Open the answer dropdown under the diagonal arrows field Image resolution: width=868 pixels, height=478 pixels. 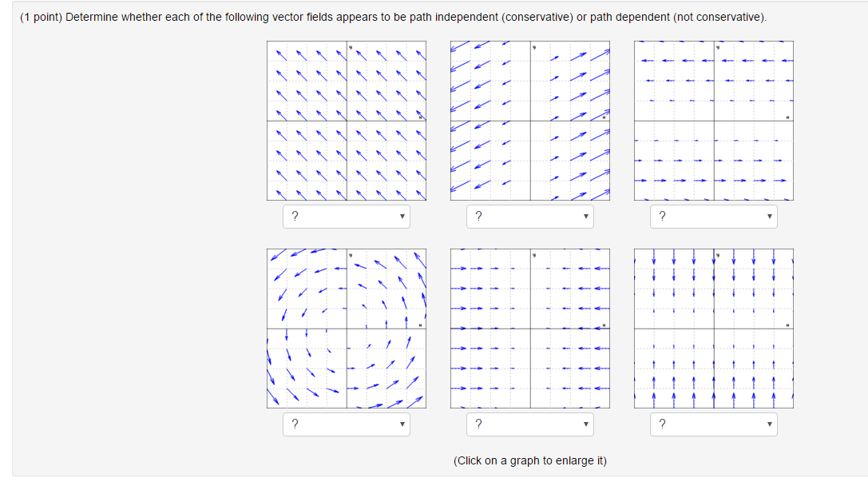coord(347,216)
